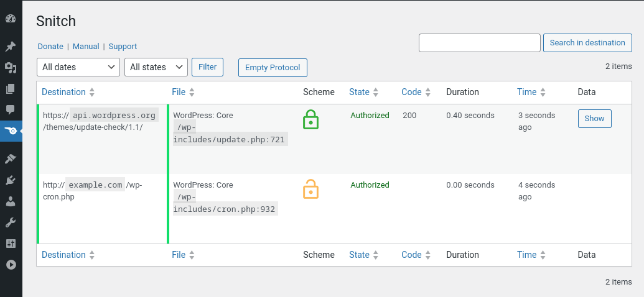This screenshot has width=644, height=297.
Task: Sort by top Destination column header
Action: point(63,92)
